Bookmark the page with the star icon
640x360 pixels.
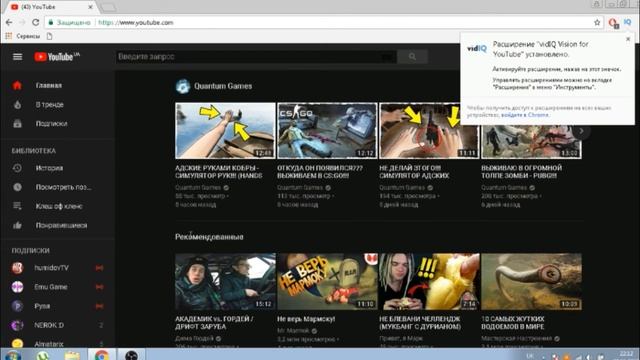click(597, 22)
